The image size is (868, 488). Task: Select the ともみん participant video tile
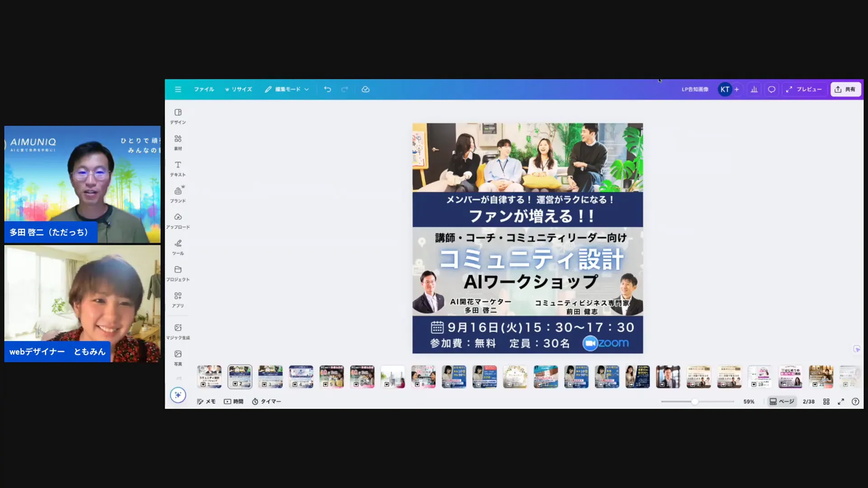[82, 304]
